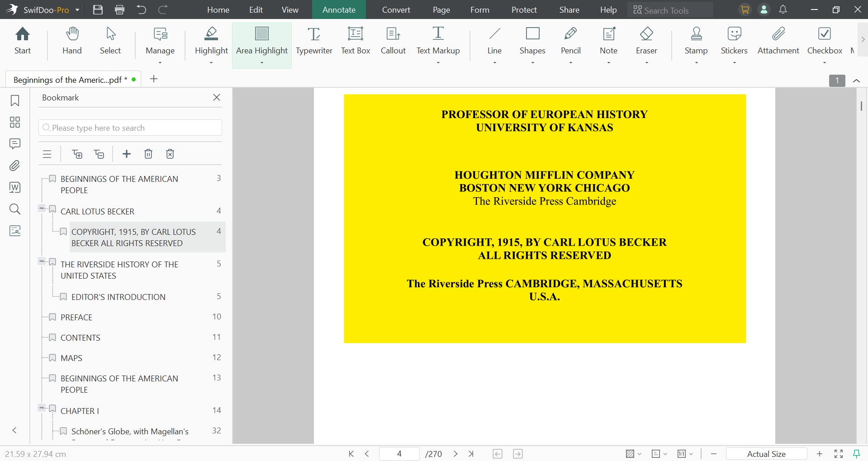Collapse THE RIVERSIDE HISTORY bookmark node
This screenshot has width=868, height=461.
tap(42, 261)
